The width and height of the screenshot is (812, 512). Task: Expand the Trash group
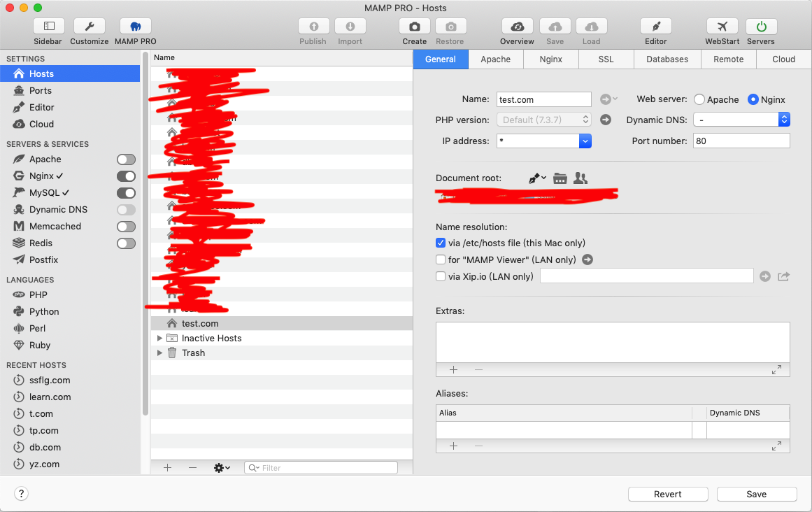pyautogui.click(x=159, y=353)
